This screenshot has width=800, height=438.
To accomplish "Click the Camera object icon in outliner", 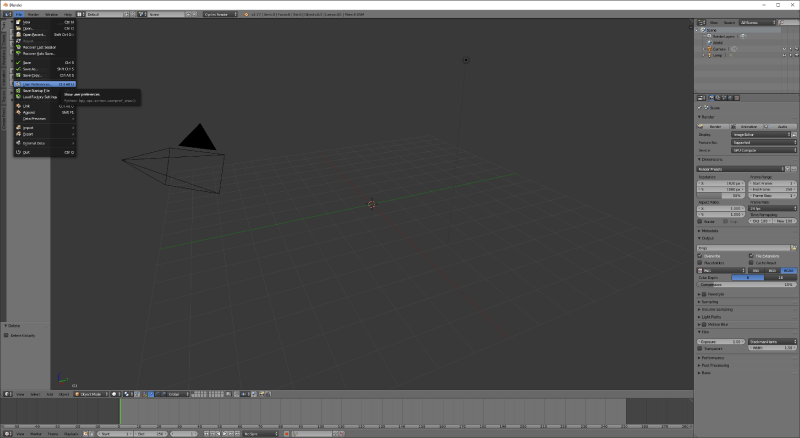I will pos(708,48).
